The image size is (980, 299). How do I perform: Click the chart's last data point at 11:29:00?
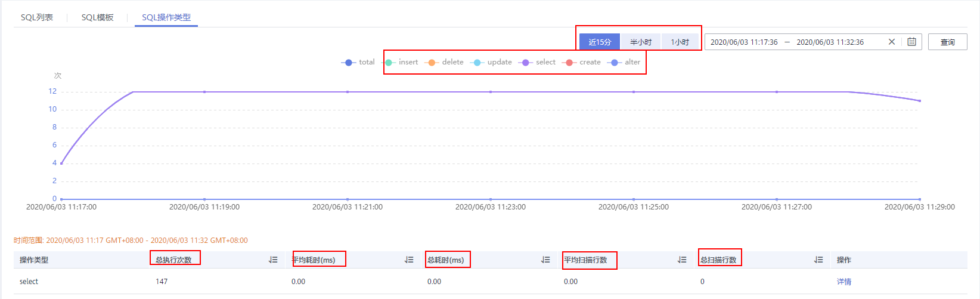(920, 101)
